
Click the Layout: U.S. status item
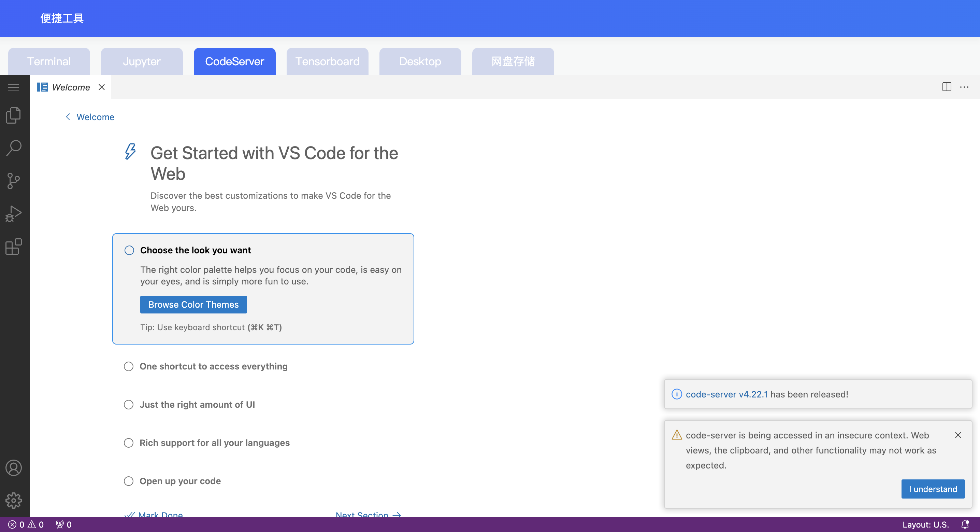tap(926, 524)
